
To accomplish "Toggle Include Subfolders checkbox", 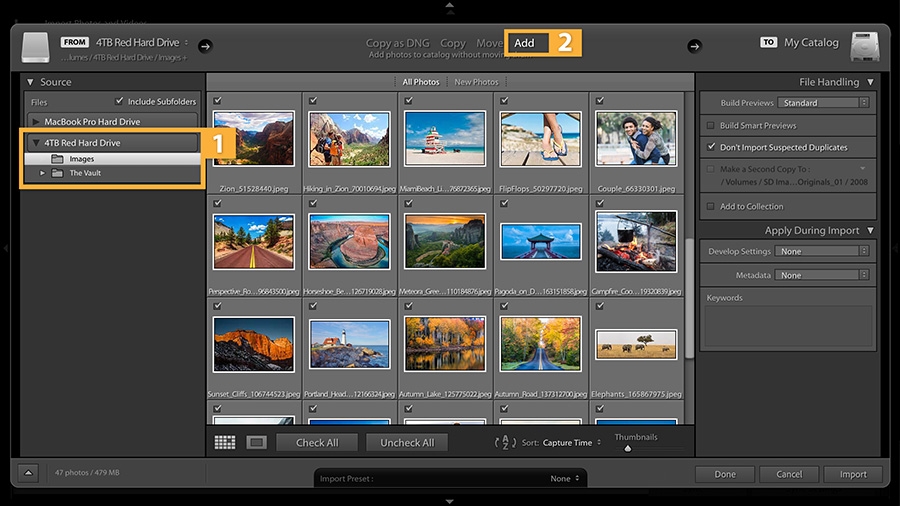I will [119, 101].
